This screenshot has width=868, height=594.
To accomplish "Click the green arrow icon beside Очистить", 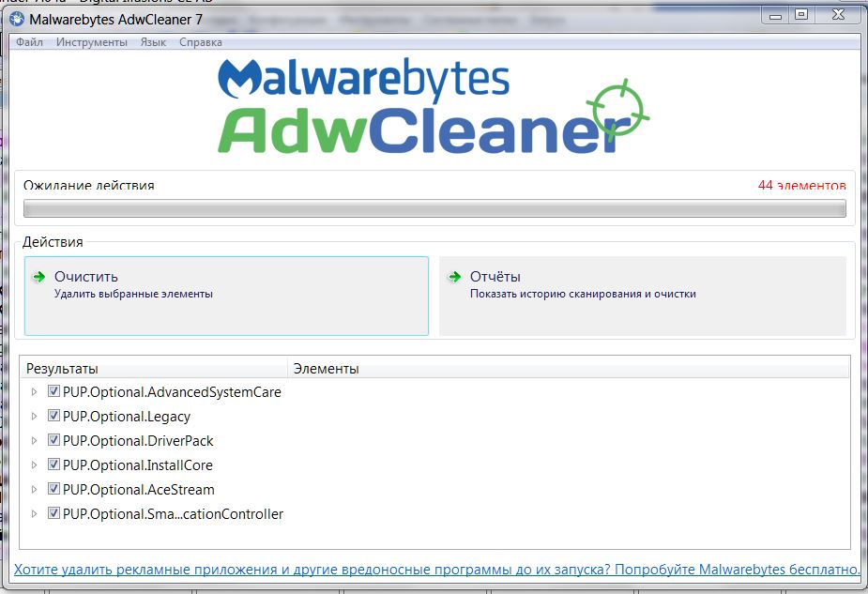I will tap(38, 277).
